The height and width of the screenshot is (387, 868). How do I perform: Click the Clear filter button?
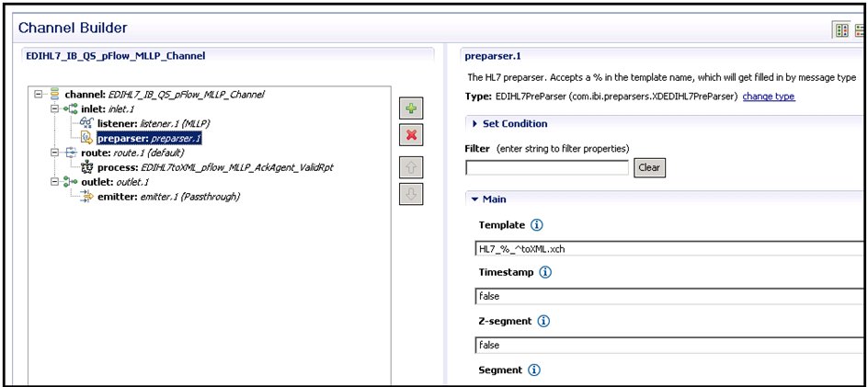tap(649, 167)
